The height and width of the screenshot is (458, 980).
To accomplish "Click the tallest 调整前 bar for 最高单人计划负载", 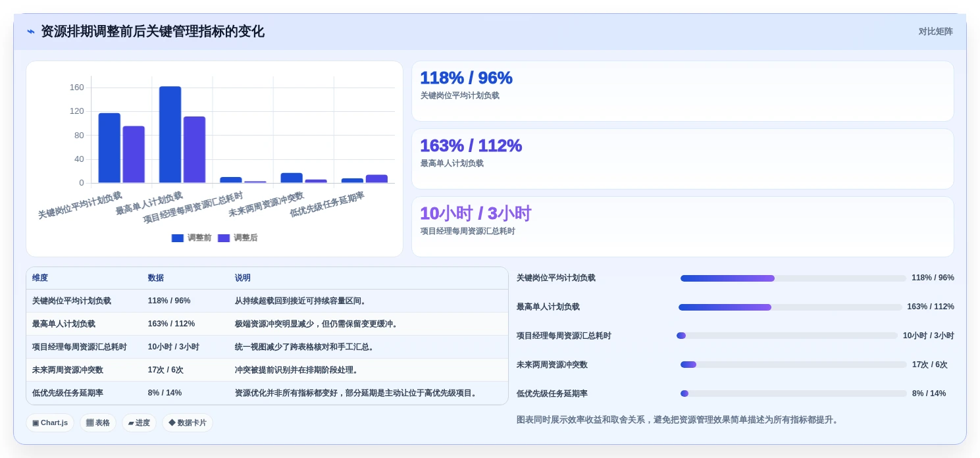I will coord(170,134).
